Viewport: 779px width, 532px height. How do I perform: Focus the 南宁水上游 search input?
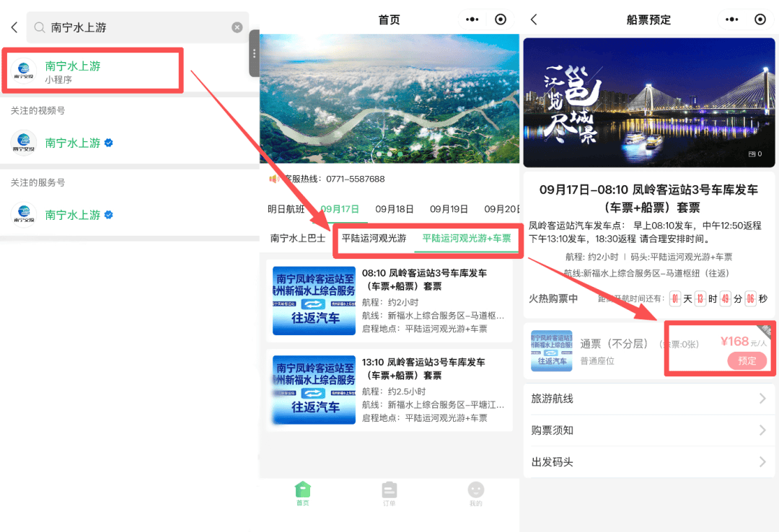137,27
